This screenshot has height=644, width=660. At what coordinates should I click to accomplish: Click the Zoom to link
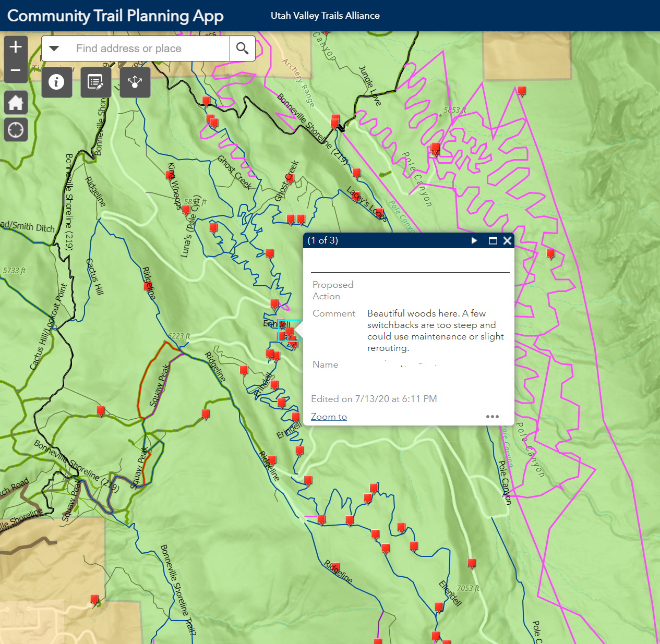329,417
